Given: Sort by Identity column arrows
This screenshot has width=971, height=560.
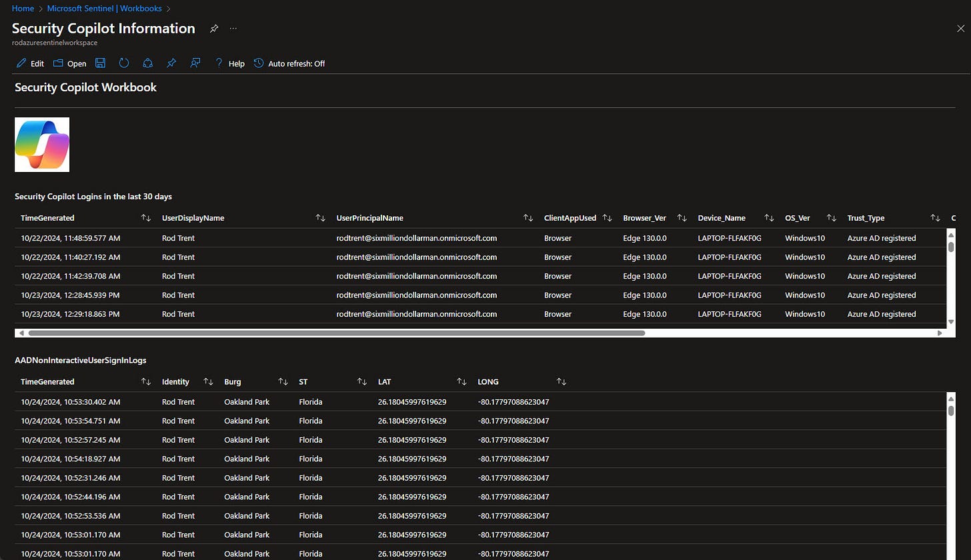Looking at the screenshot, I should coord(208,382).
